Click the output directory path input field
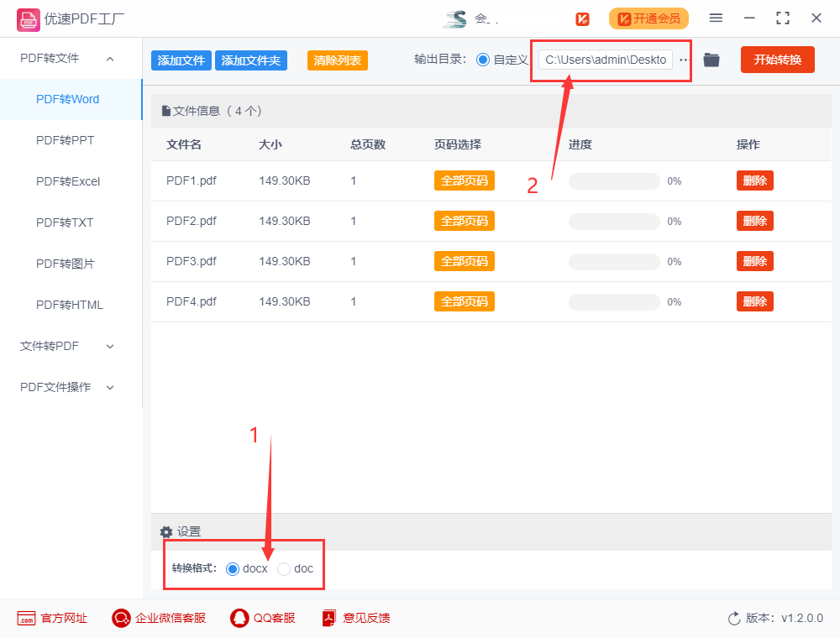This screenshot has height=638, width=840. coord(606,60)
